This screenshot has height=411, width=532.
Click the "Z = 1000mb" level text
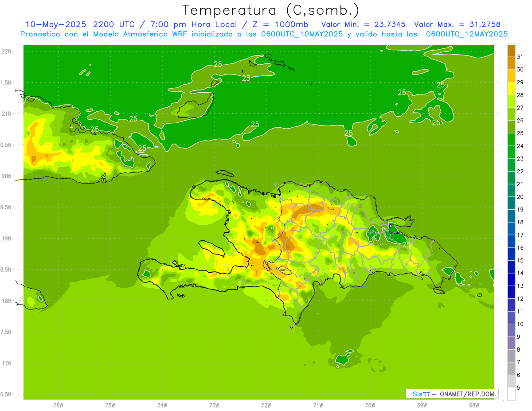coord(280,24)
